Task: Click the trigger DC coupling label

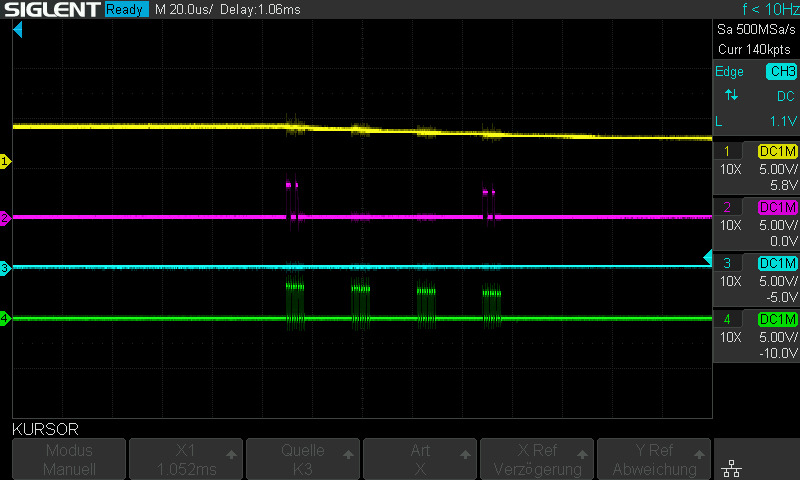Action: [786, 96]
